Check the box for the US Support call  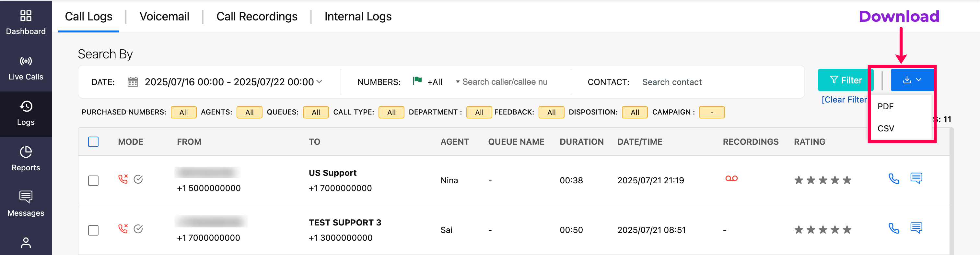tap(93, 180)
